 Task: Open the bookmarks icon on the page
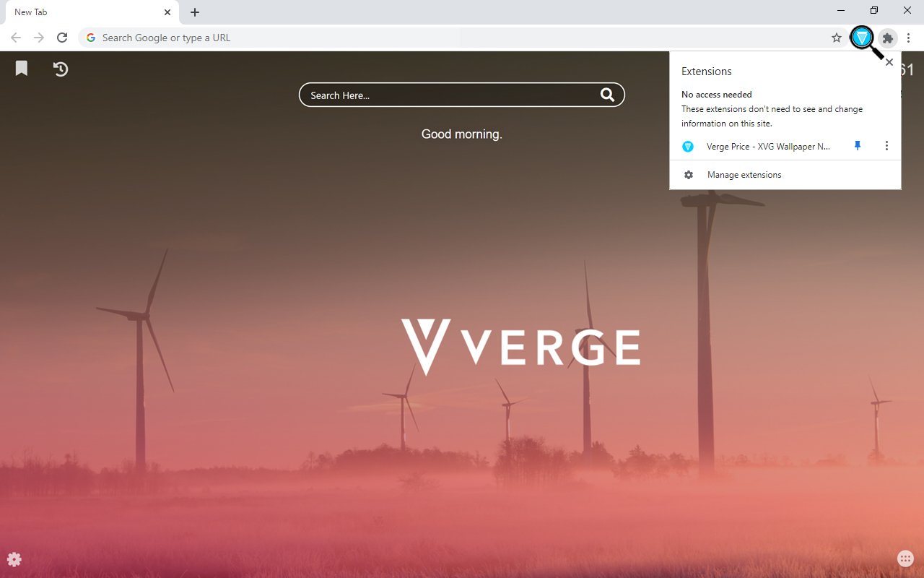coord(22,69)
